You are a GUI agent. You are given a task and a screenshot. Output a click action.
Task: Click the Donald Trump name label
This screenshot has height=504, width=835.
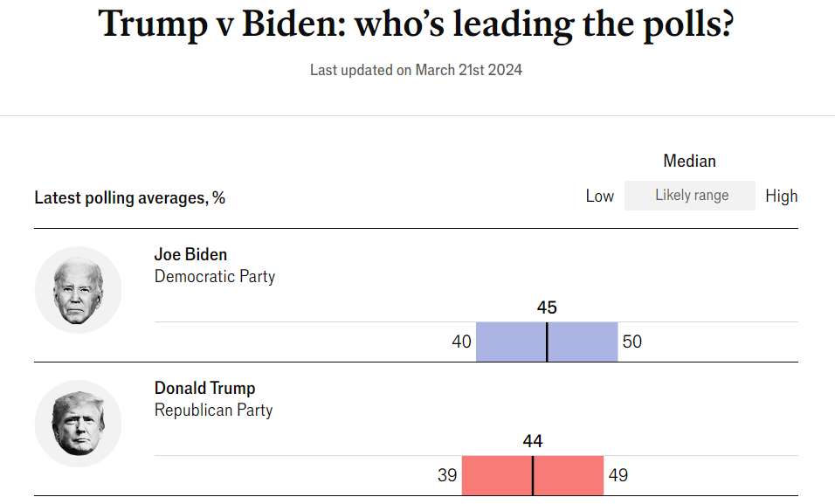click(x=204, y=389)
